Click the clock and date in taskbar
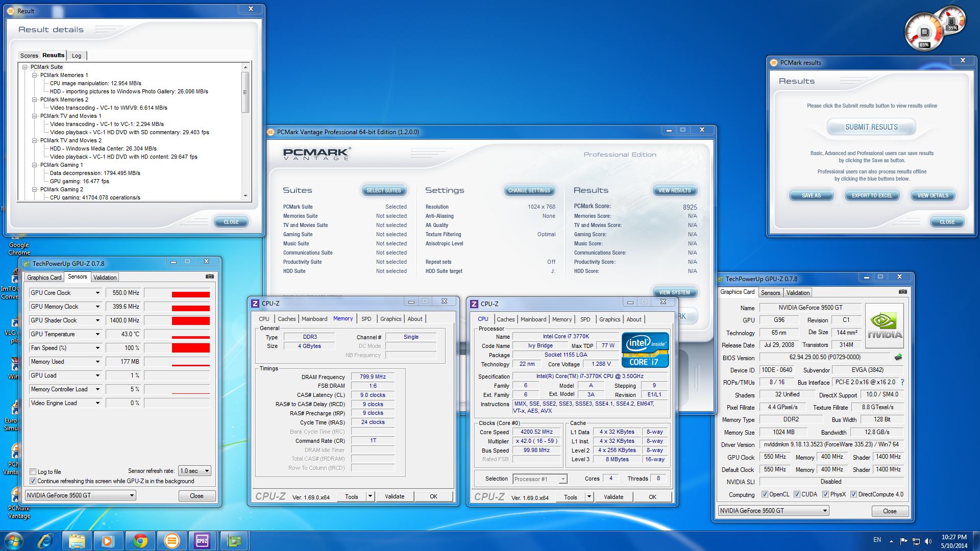The width and height of the screenshot is (980, 551). click(954, 541)
